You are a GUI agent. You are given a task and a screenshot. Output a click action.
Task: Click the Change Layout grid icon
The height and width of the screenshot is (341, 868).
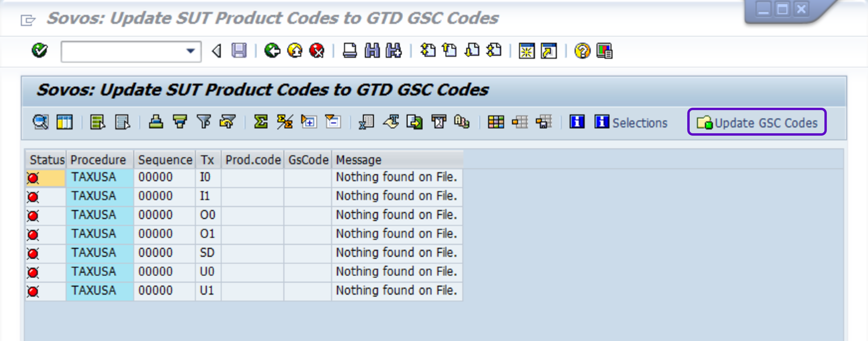[496, 122]
